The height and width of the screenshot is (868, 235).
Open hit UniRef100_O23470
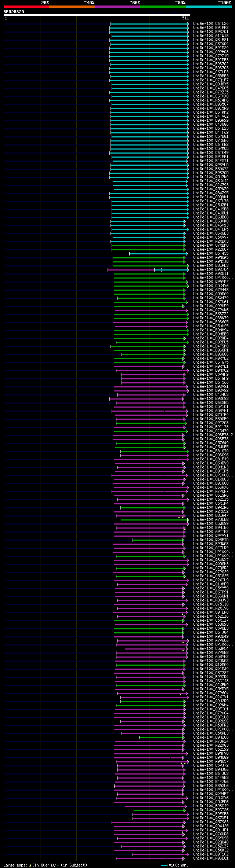click(211, 431)
